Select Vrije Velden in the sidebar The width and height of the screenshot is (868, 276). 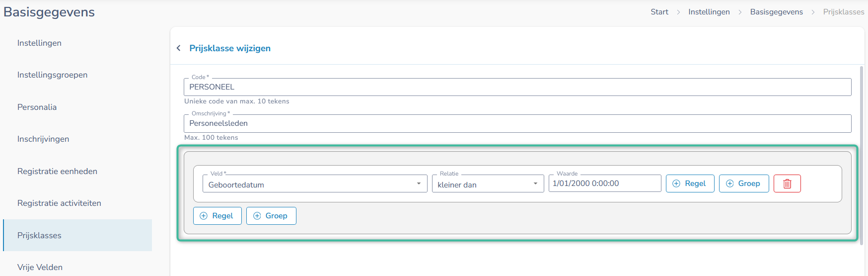coord(40,267)
